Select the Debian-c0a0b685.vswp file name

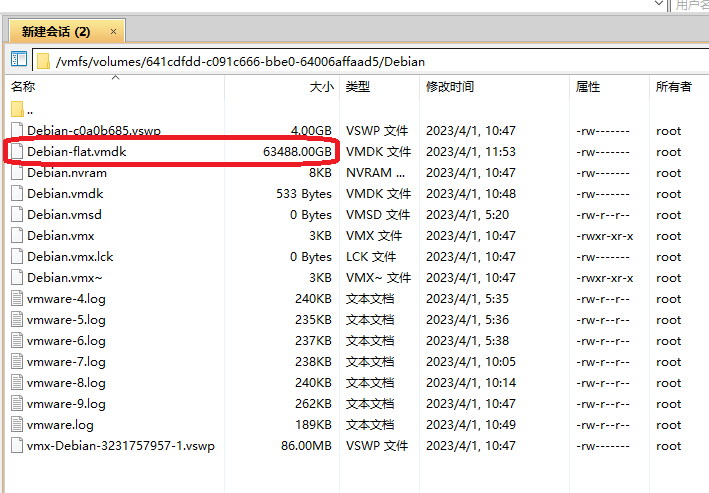point(94,130)
